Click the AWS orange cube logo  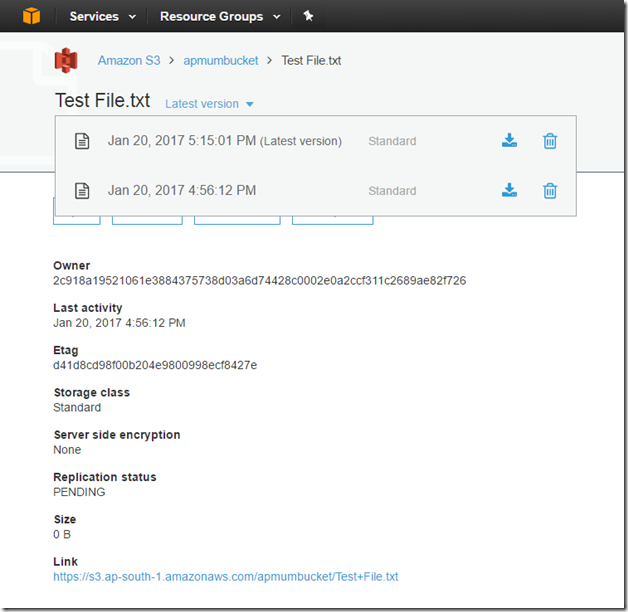point(31,16)
